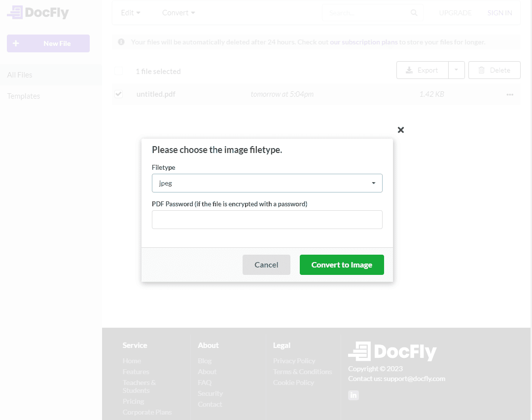The height and width of the screenshot is (420, 532).
Task: Open Teachers & Students footer link
Action: tap(139, 386)
